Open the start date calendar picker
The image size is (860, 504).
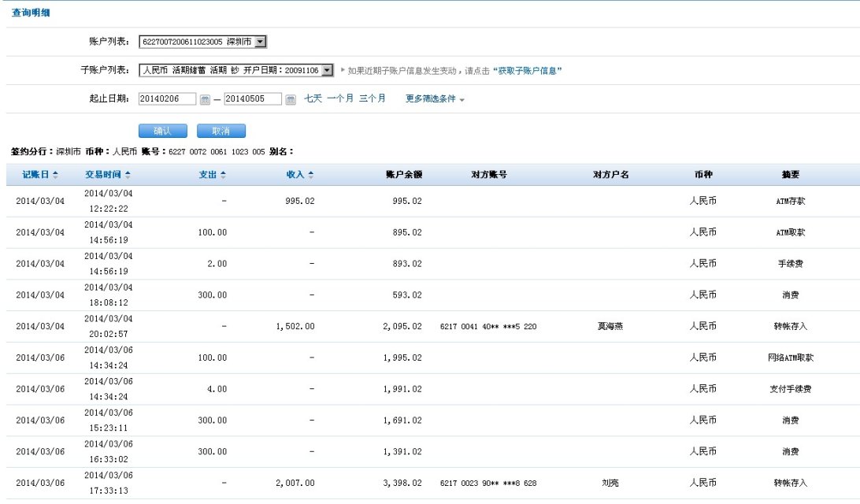click(x=205, y=99)
